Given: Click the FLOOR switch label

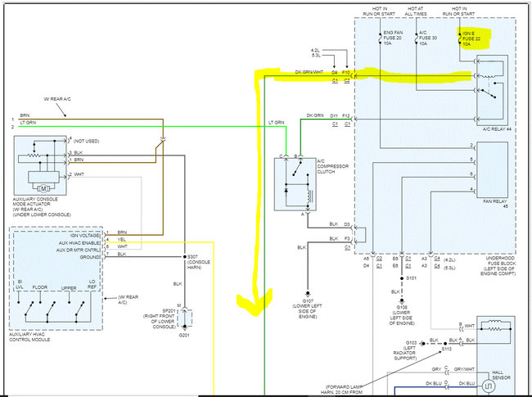Looking at the screenshot, I should pyautogui.click(x=40, y=287).
